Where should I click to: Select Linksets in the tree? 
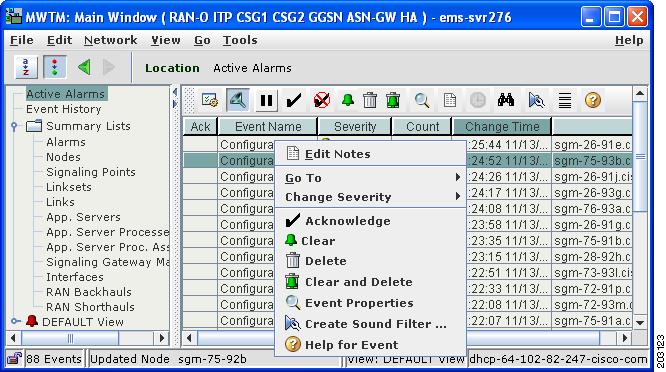click(x=69, y=187)
